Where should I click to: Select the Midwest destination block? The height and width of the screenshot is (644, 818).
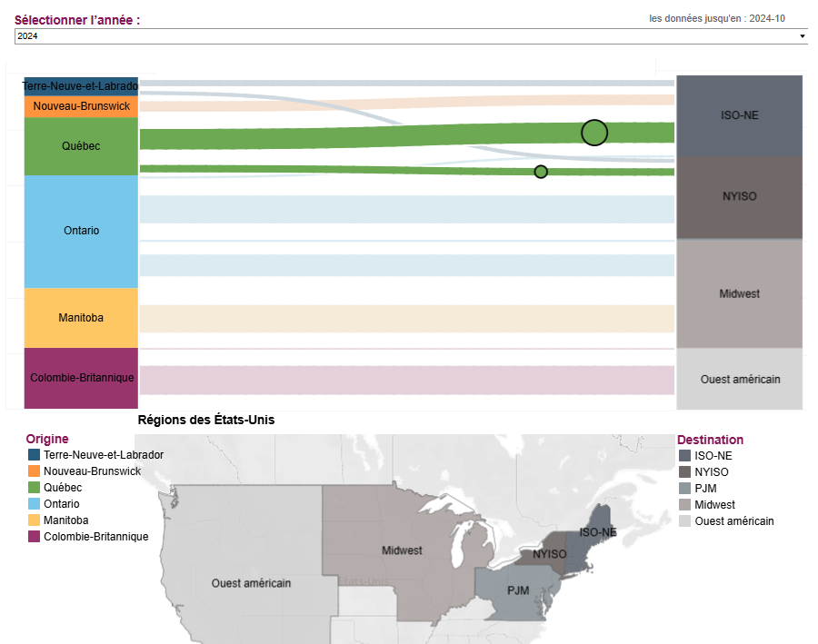(x=739, y=293)
